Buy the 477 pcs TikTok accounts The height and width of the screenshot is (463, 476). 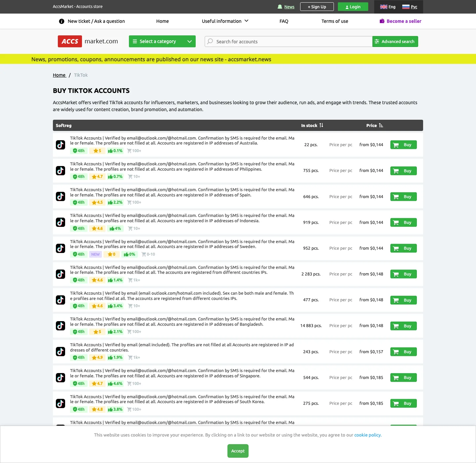pyautogui.click(x=404, y=300)
